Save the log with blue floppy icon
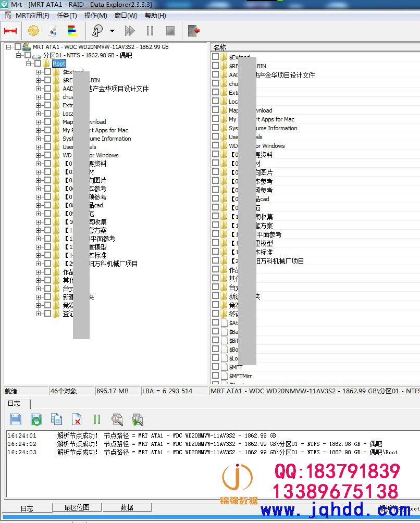 click(x=15, y=419)
